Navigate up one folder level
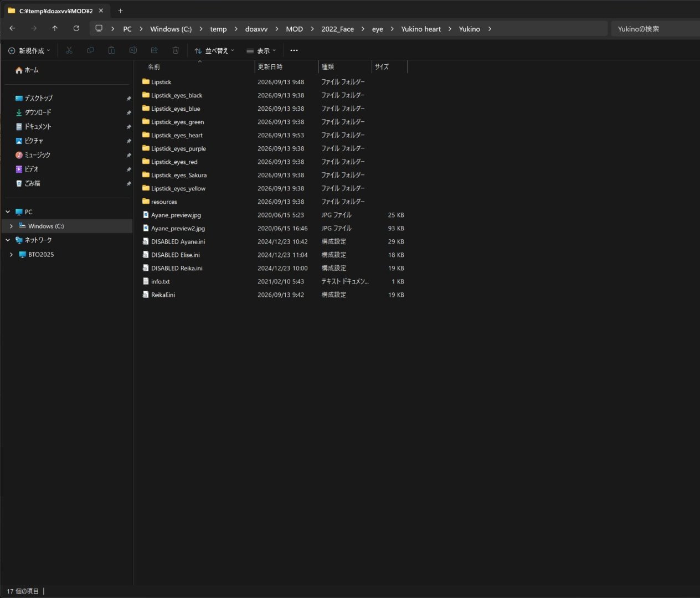The width and height of the screenshot is (700, 598). [x=55, y=28]
